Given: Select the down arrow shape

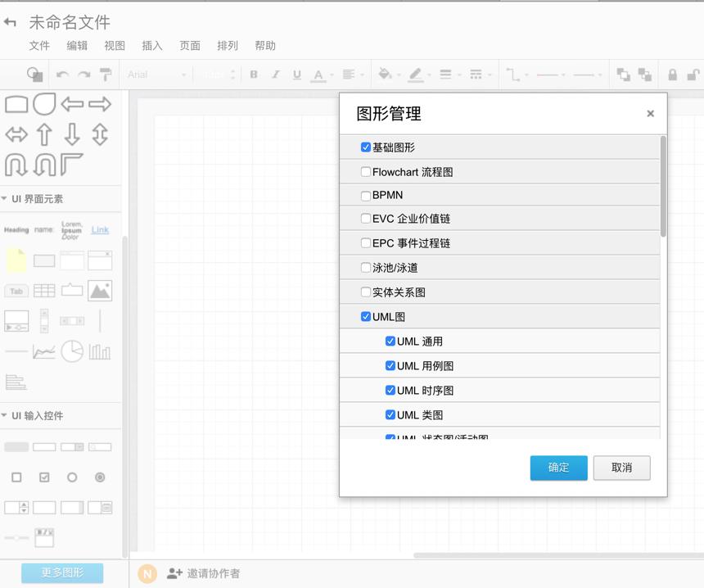Looking at the screenshot, I should [72, 134].
